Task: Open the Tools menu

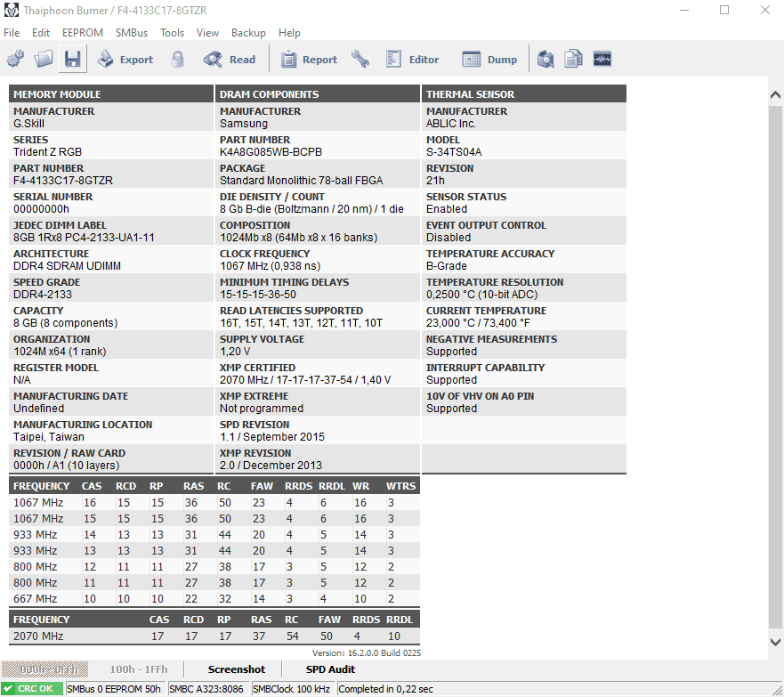Action: coord(172,33)
